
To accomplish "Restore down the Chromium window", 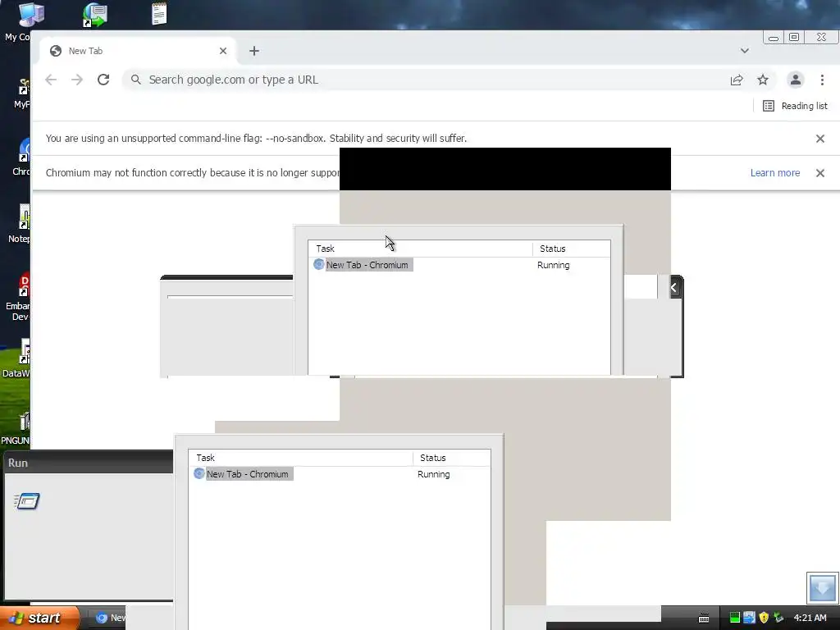I will [x=794, y=38].
